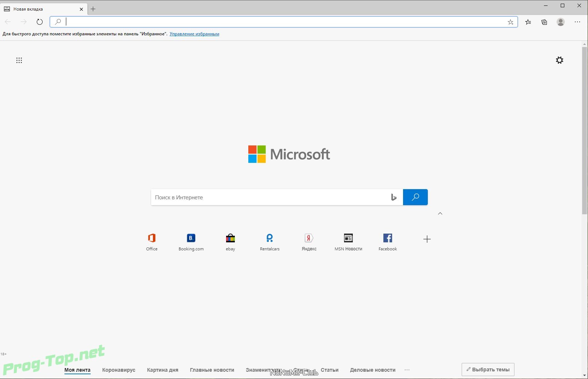Click the scrollbar down arrow
Screen dimensions: 588x379
coord(585,375)
